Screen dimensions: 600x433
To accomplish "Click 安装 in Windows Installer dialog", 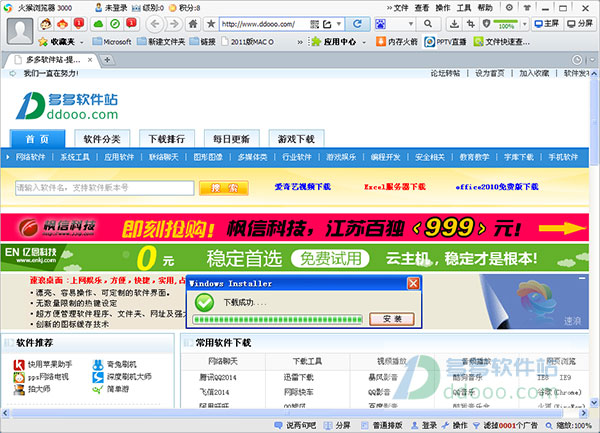I will tap(392, 319).
